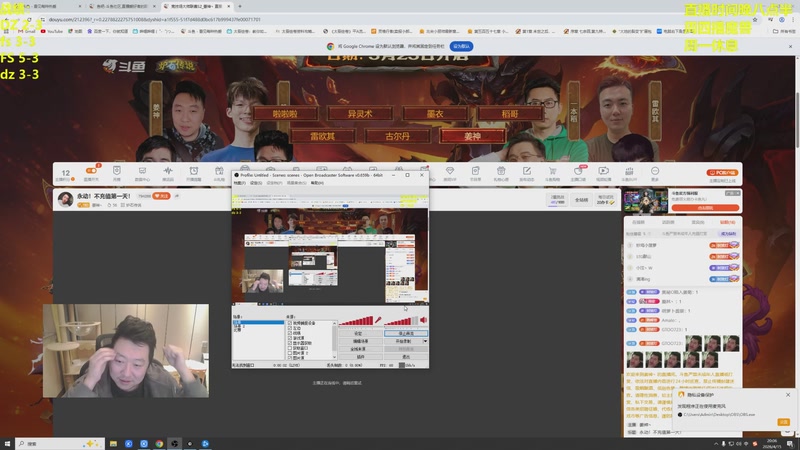Screen dimensions: 800x450
Task: Open the alarm clock broadcast reminder icon
Action: click(x=193, y=170)
